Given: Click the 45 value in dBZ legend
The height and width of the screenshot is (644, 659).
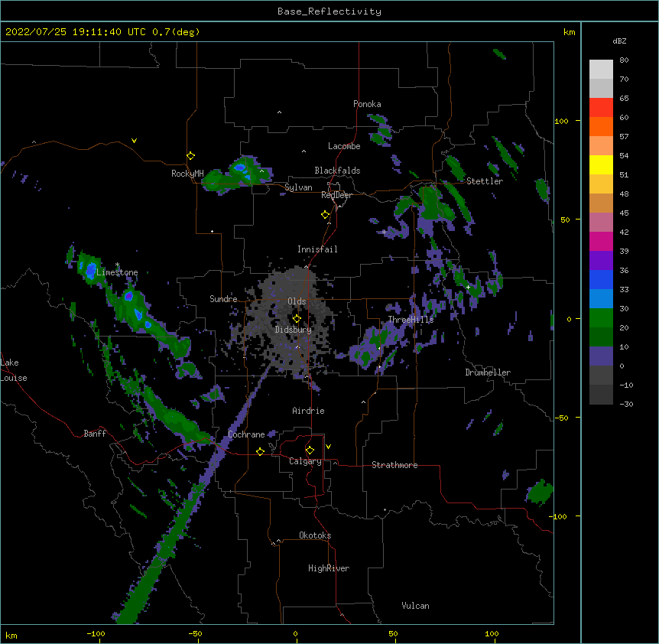Looking at the screenshot, I should [624, 213].
